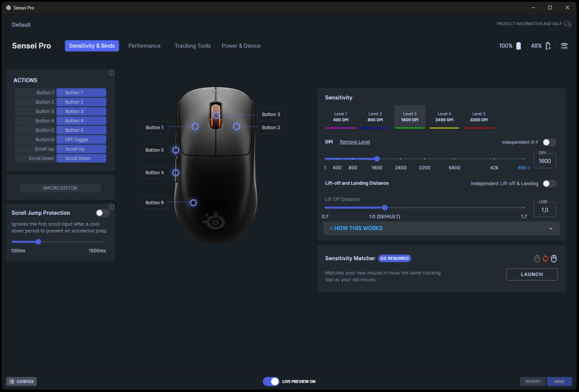The image size is (579, 392).
Task: Open Button 1 action binding dropdown
Action: (x=81, y=93)
